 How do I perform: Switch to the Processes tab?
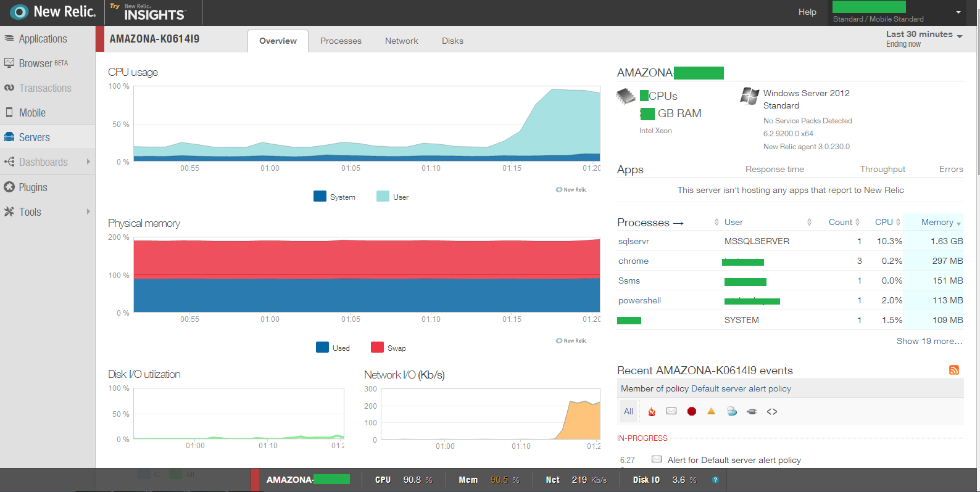click(x=341, y=41)
